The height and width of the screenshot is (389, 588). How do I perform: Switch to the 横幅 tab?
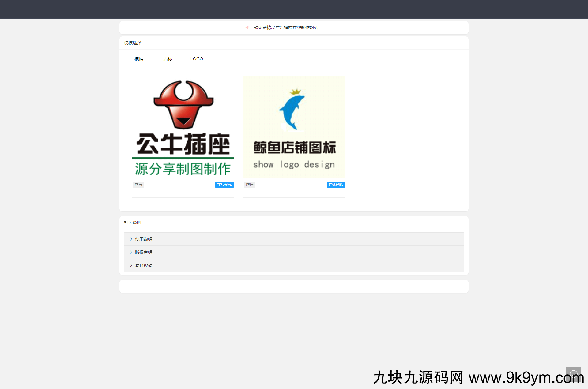[139, 59]
